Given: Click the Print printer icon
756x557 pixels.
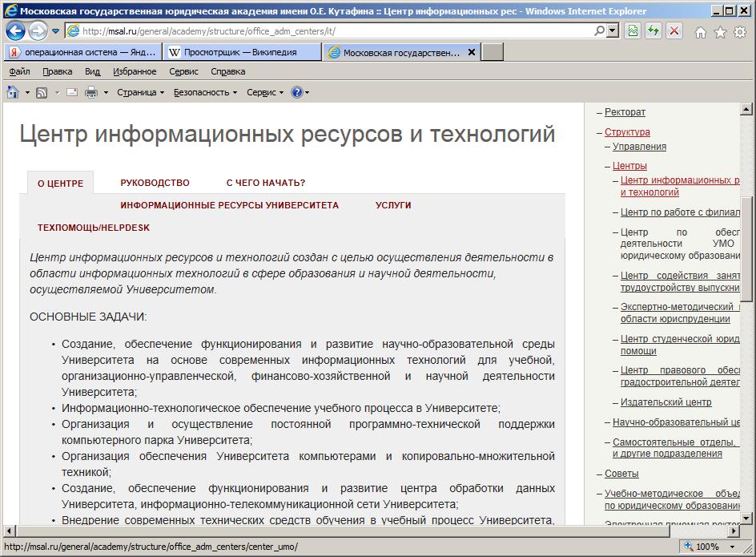Looking at the screenshot, I should tap(91, 92).
